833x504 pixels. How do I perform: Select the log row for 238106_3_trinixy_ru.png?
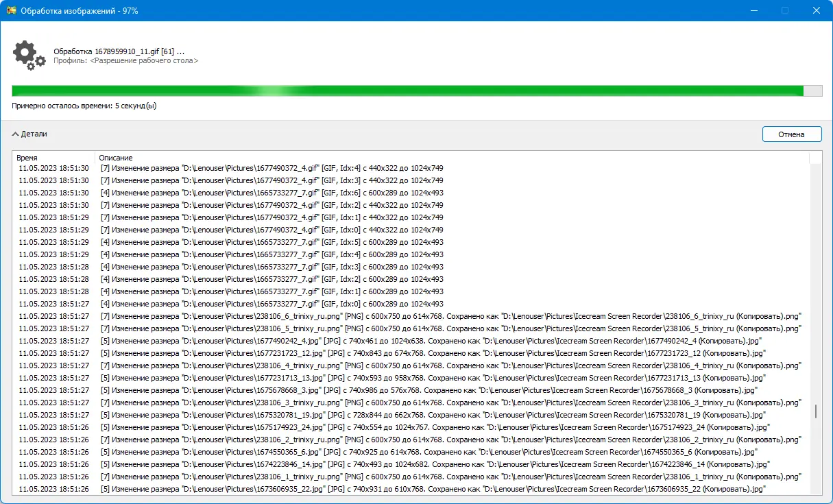[x=411, y=403]
